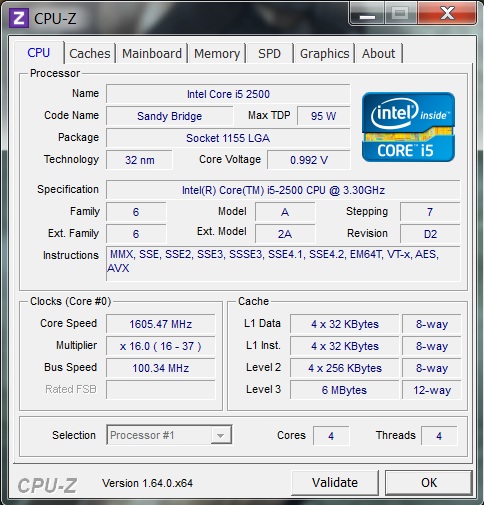The width and height of the screenshot is (484, 505).
Task: Click the Validate button
Action: pos(335,483)
